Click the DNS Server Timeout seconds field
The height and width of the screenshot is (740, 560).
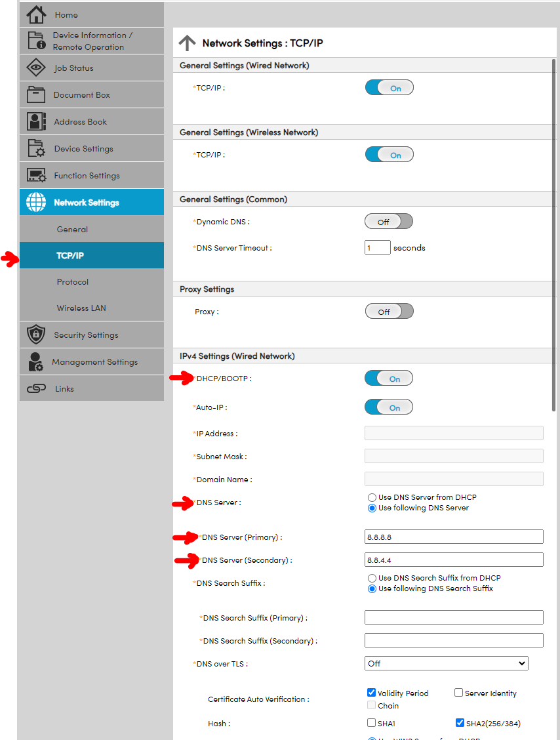pyautogui.click(x=378, y=247)
